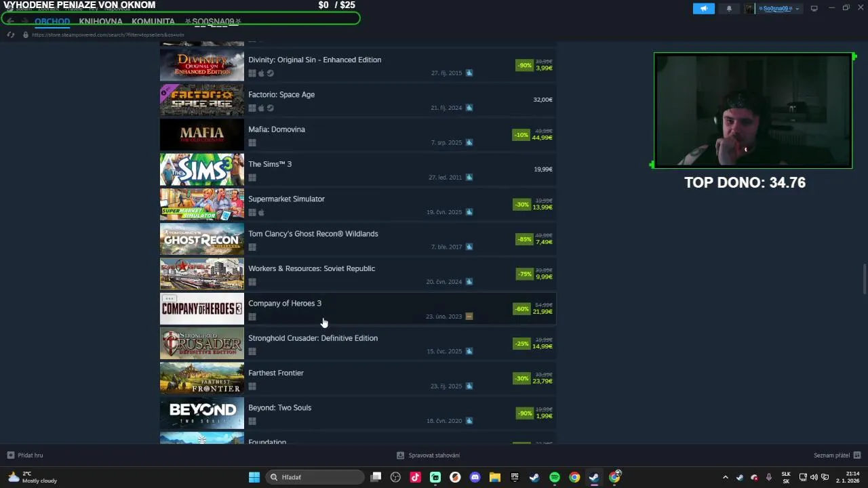Click review score icon for Supermarket Simulator
Viewport: 868px width, 488px height.
469,212
